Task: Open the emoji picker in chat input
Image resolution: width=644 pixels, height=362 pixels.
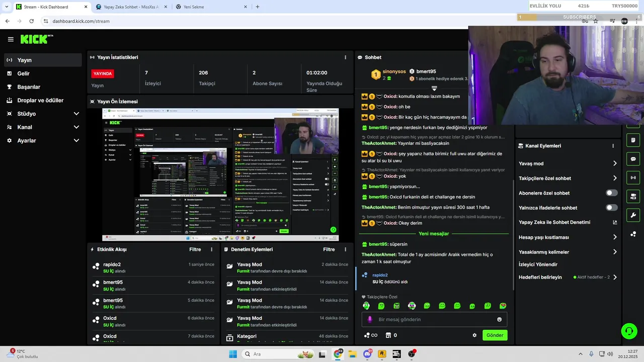Action: click(x=499, y=319)
